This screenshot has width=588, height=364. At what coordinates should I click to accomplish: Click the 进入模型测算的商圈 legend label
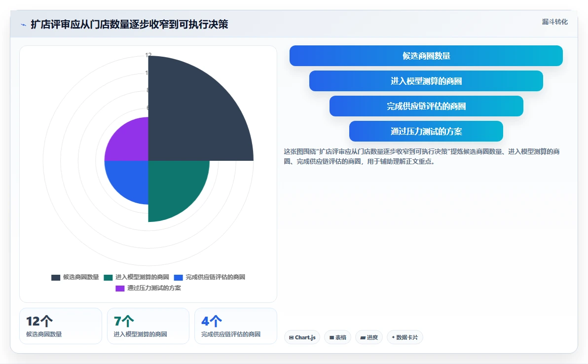tap(142, 277)
